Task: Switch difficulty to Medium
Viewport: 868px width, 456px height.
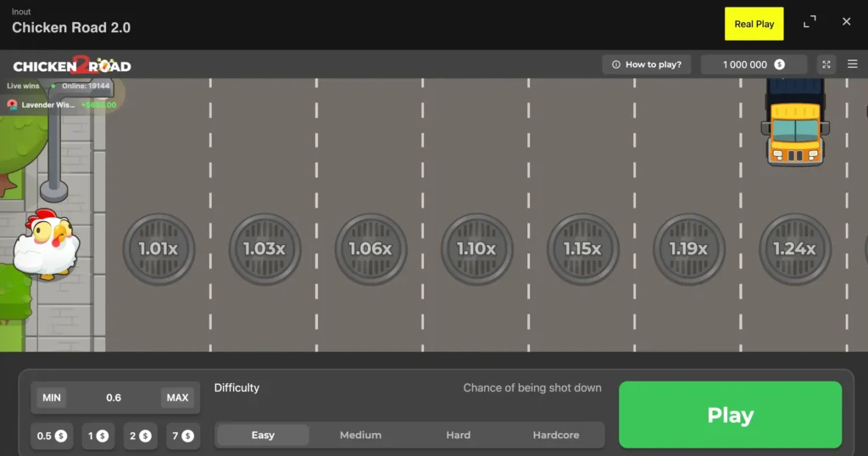Action: click(x=360, y=435)
